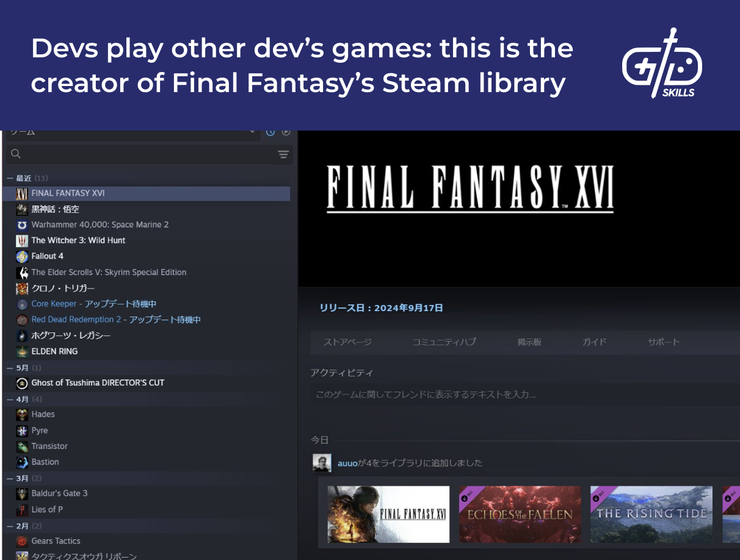Click the activity status text input field
The width and height of the screenshot is (740, 560).
[x=525, y=395]
